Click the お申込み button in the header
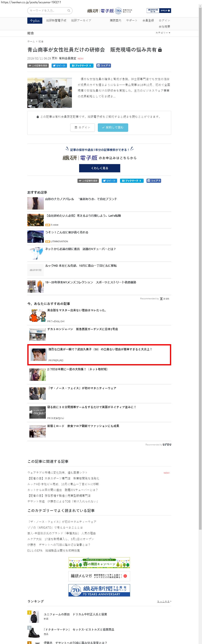Image resolution: width=202 pixels, height=644 pixels. [165, 10]
